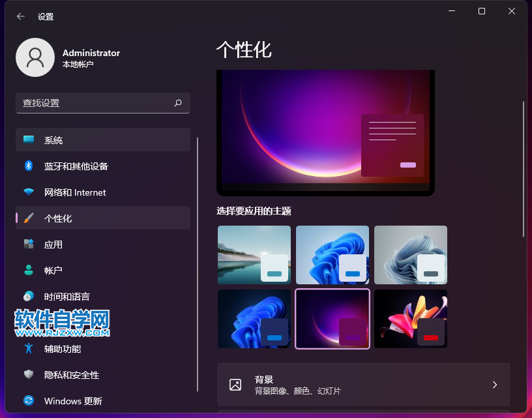Image resolution: width=532 pixels, height=418 pixels.
Task: Click the Administrator account name
Action: (91, 53)
